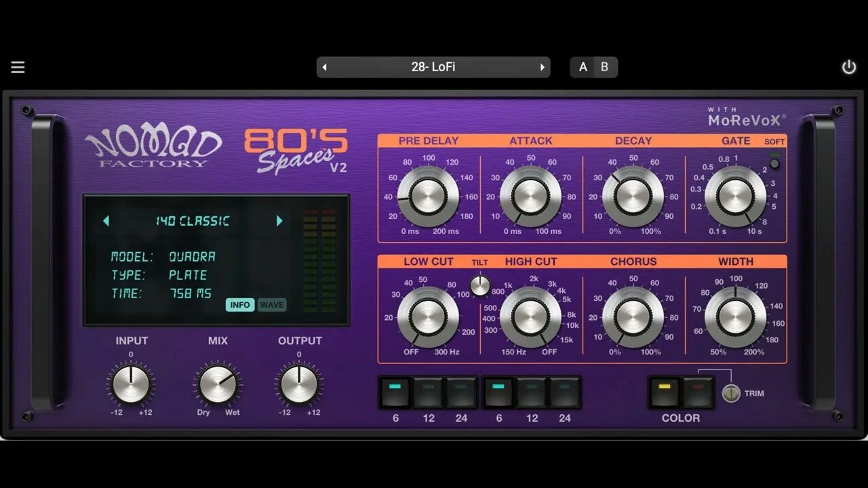
Task: Click the WIDTH knob
Action: [736, 317]
